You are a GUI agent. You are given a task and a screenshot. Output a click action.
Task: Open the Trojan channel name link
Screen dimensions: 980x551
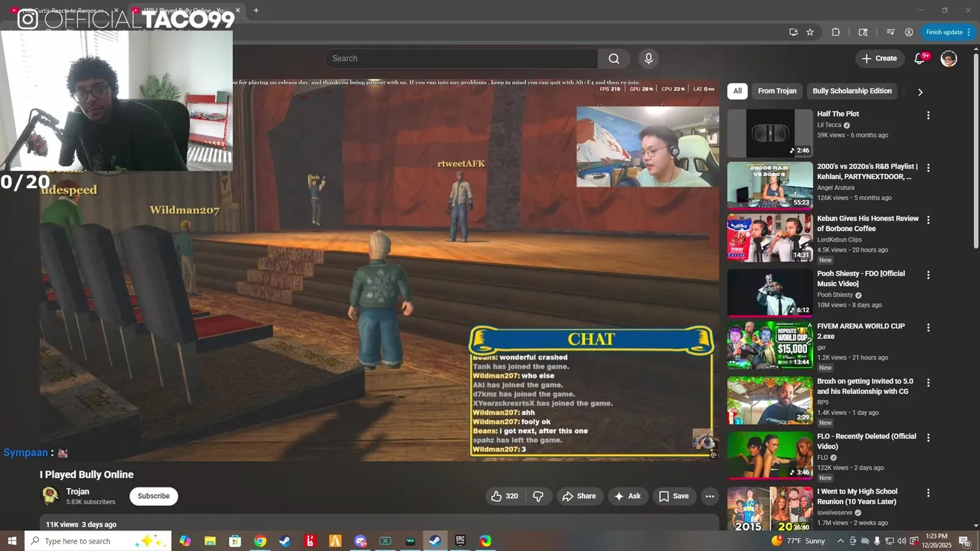pos(77,492)
